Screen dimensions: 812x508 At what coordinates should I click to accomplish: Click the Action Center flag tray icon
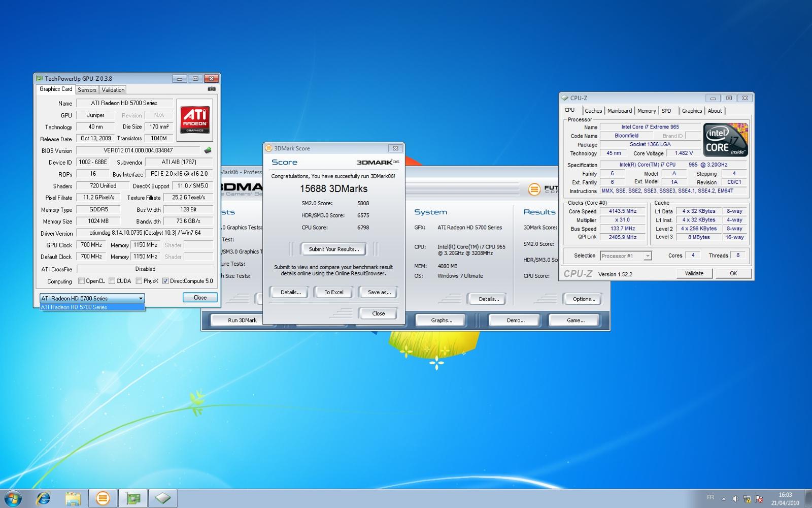pos(759,499)
